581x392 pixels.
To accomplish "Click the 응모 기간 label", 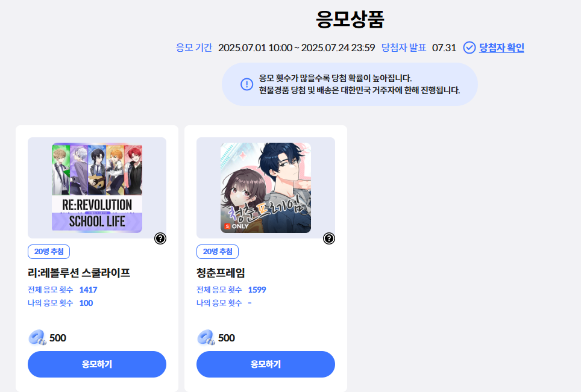I will click(194, 48).
